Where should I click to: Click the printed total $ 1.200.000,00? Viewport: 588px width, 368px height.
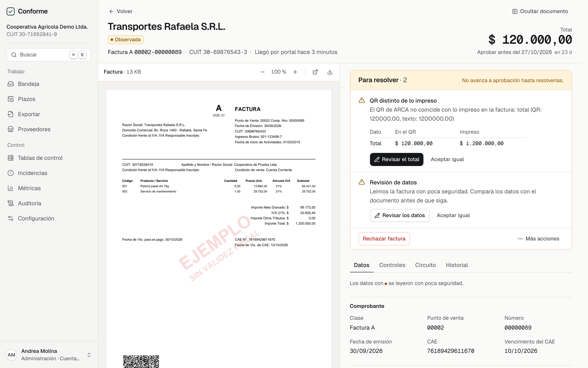point(482,144)
